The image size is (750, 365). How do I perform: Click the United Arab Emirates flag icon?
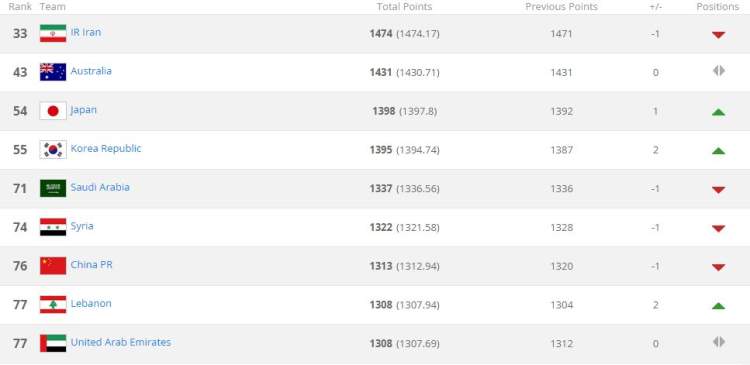pyautogui.click(x=53, y=343)
